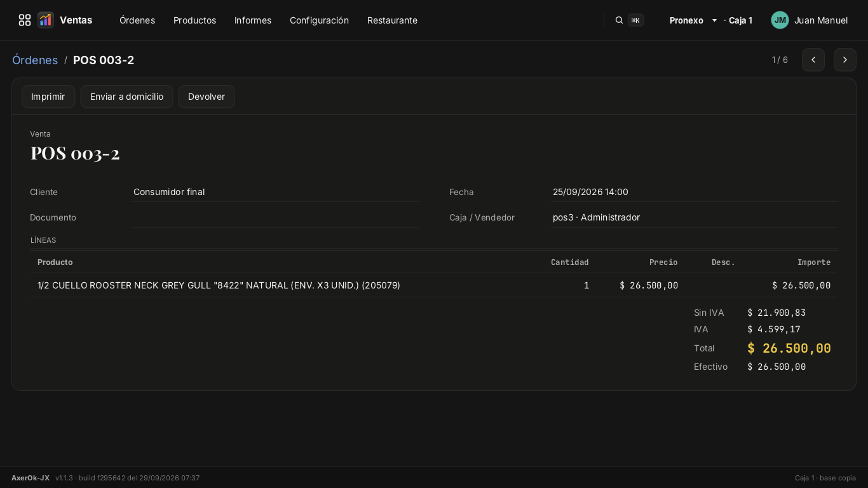Open search with the magnifier icon
Viewport: 868px width, 488px height.
pyautogui.click(x=619, y=20)
